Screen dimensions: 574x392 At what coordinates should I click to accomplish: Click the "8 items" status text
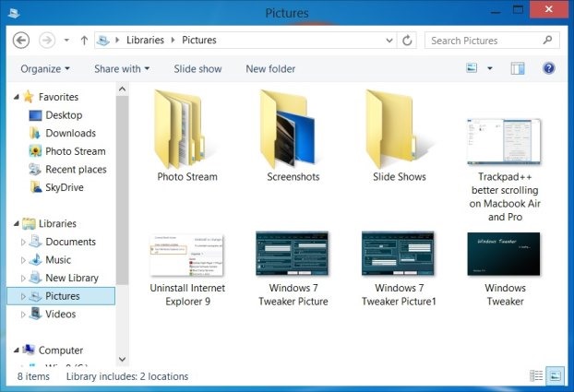pos(33,376)
